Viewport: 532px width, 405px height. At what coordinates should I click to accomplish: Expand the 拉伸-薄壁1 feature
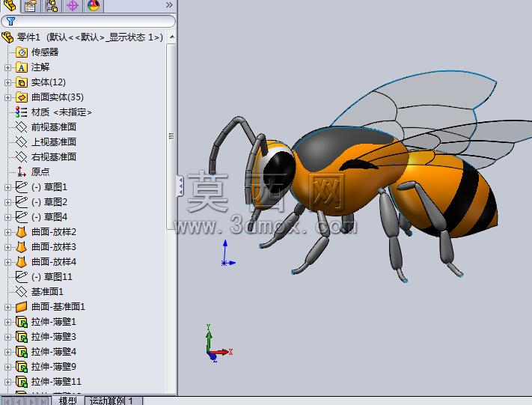7,322
